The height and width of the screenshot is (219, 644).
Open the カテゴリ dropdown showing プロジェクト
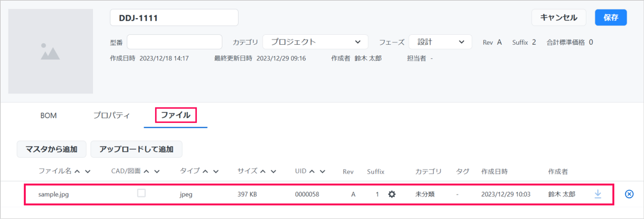point(315,42)
